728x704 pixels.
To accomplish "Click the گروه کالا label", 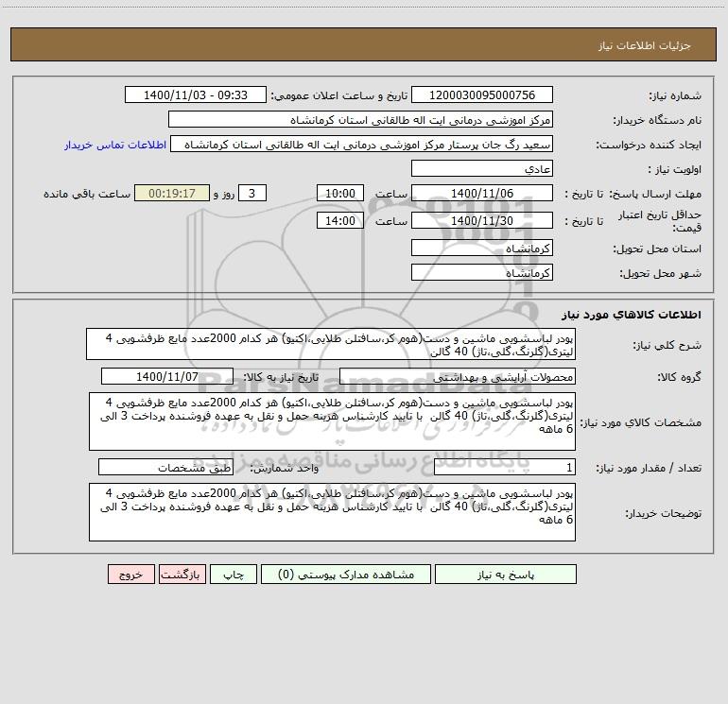I will click(x=680, y=377).
